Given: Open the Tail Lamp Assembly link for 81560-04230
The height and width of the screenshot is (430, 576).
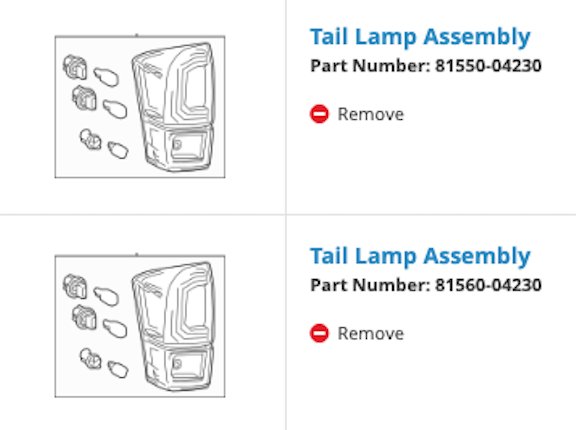Looking at the screenshot, I should 420,256.
